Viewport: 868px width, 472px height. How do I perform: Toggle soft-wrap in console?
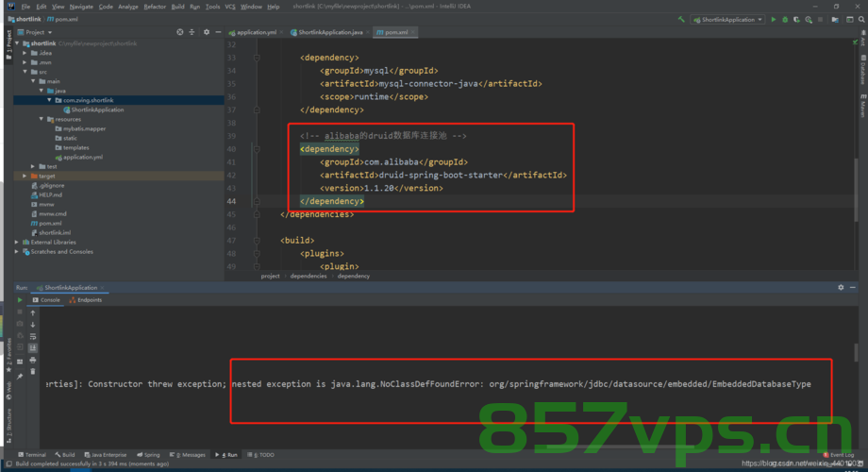pyautogui.click(x=33, y=336)
